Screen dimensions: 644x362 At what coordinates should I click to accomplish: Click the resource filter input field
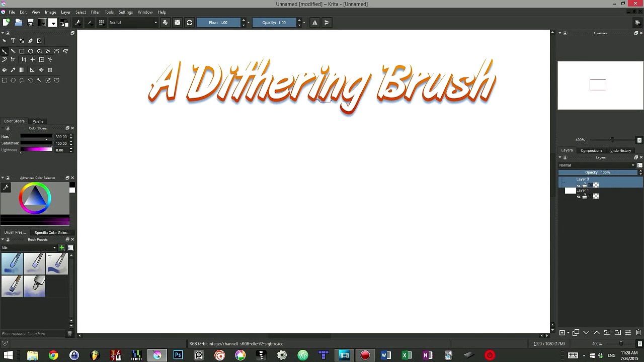click(34, 334)
